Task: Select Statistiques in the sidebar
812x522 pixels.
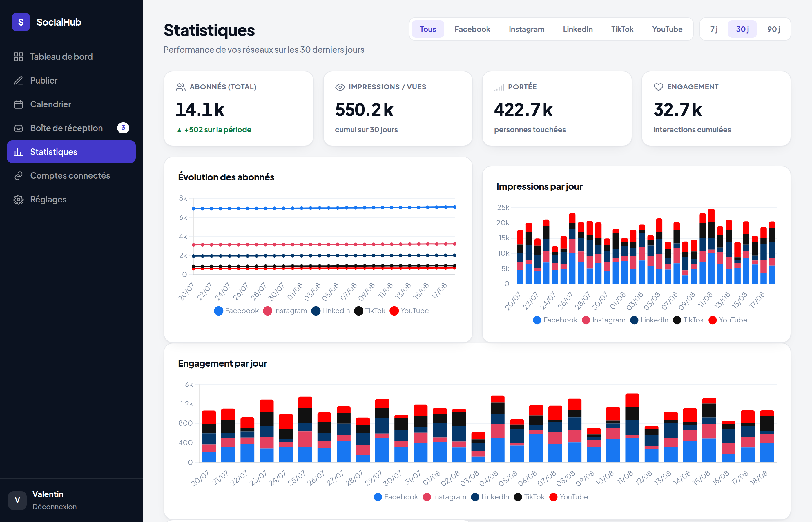Action: pos(71,151)
